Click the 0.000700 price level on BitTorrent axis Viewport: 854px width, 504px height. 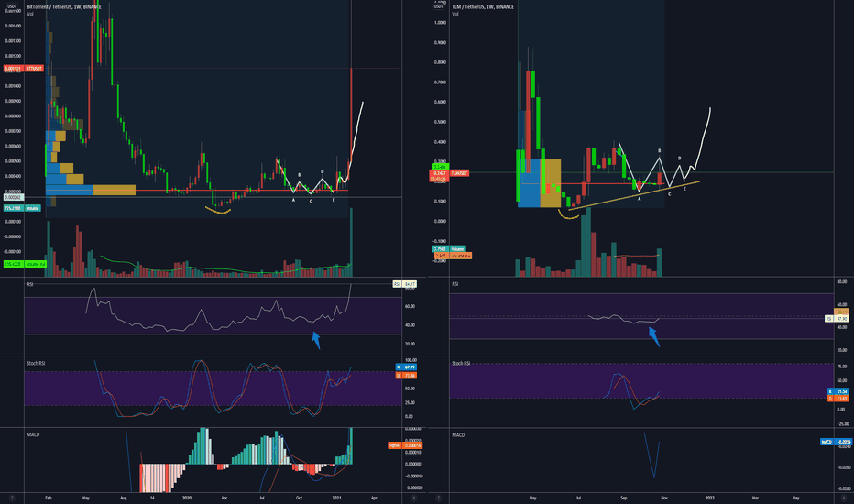[x=13, y=131]
